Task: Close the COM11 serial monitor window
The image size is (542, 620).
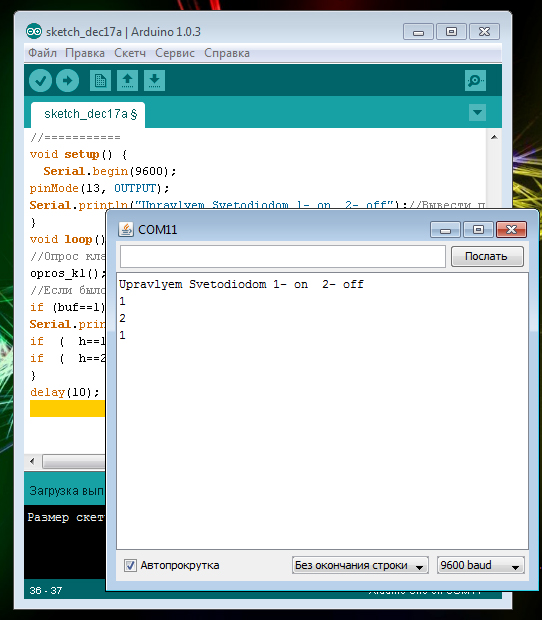Action: point(511,229)
